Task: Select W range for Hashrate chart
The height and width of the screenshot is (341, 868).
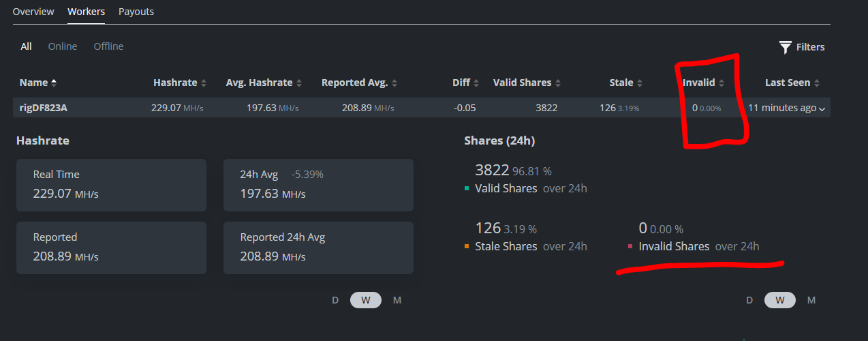Action: pyautogui.click(x=366, y=300)
